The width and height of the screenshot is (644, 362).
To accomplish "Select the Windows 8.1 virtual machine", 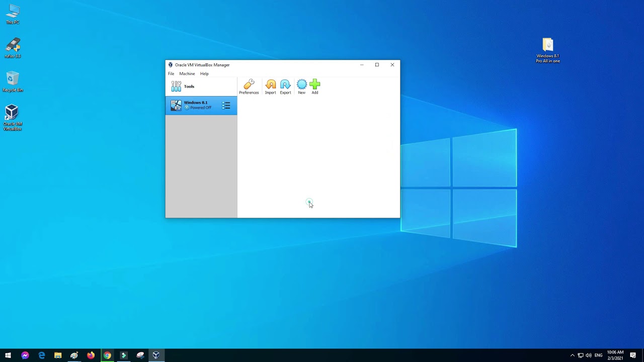I will click(201, 105).
